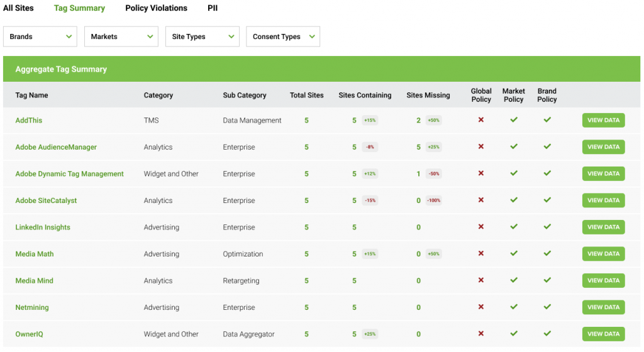The width and height of the screenshot is (644, 352).
Task: Click AddThis Sites Containing +15% badge
Action: click(370, 120)
